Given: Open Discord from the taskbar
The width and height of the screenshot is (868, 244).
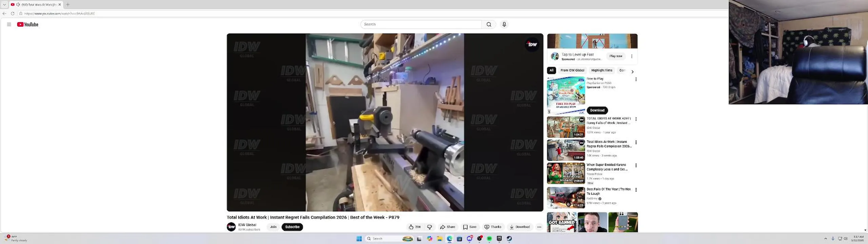Looking at the screenshot, I should point(470,239).
